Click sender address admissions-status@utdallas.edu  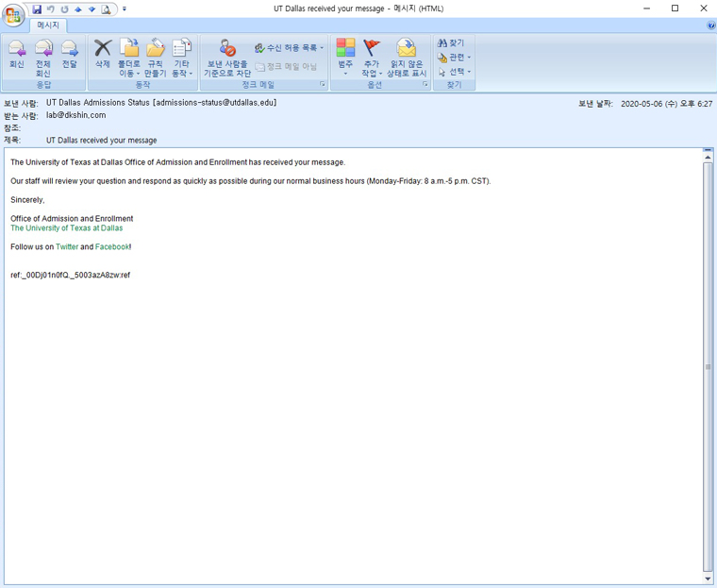click(x=216, y=103)
